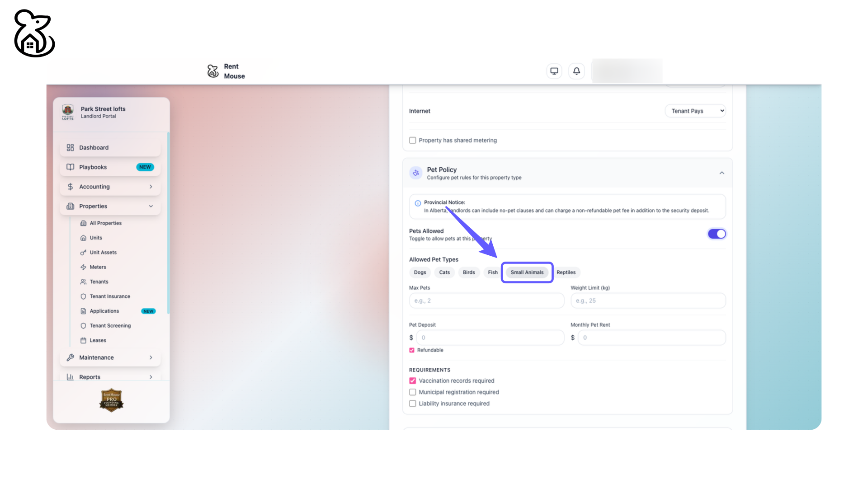The width and height of the screenshot is (868, 488).
Task: Open the Internet Tenant Pays dropdown
Action: [695, 111]
